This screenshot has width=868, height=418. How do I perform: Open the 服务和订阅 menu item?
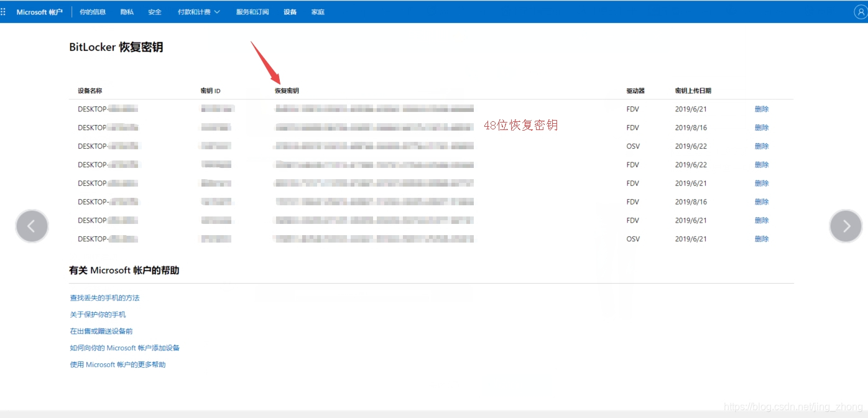pyautogui.click(x=252, y=12)
